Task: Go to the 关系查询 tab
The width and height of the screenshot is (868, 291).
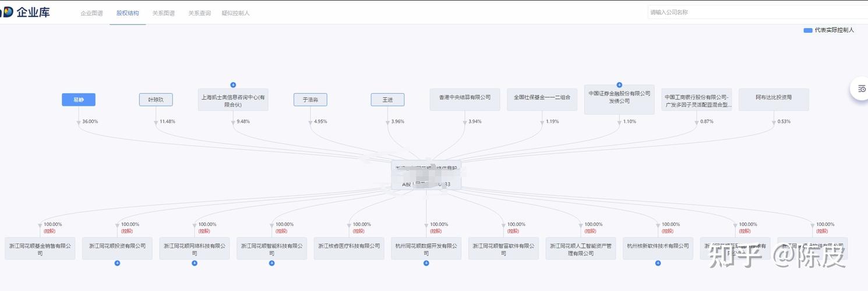Action: (x=199, y=13)
